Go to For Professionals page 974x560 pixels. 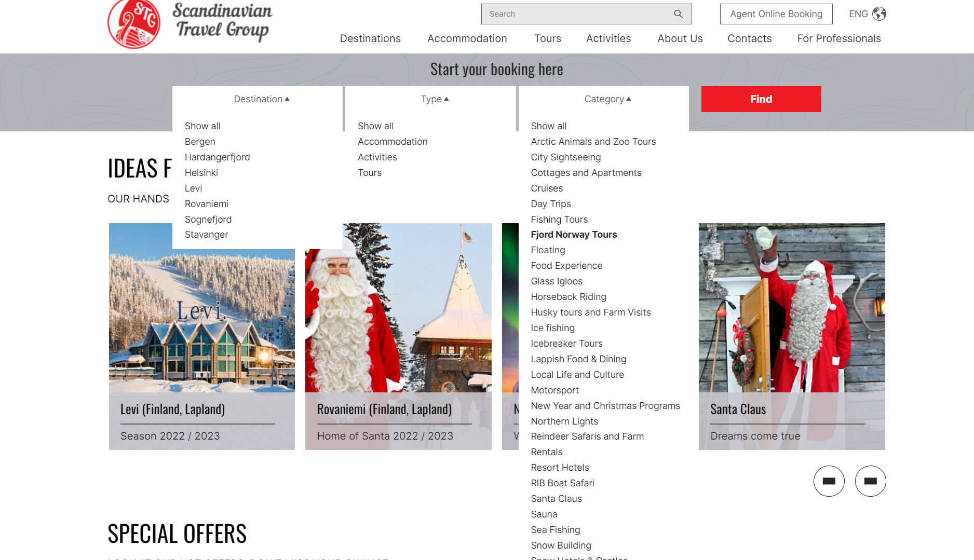click(x=838, y=38)
